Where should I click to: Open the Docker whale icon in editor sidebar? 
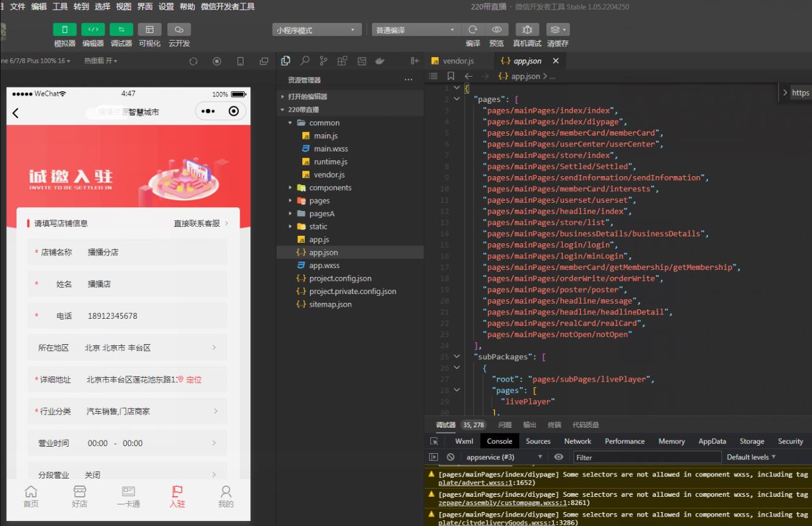pos(380,61)
